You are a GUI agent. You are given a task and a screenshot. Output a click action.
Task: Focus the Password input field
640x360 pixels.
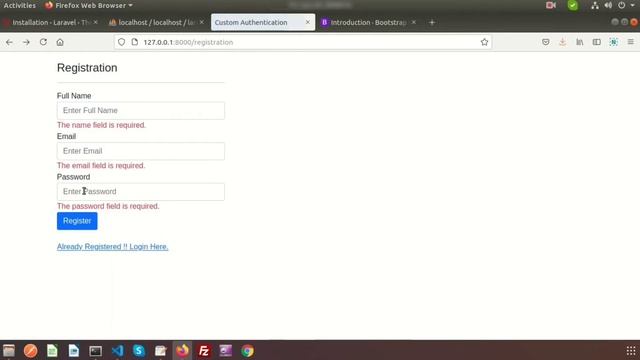(x=141, y=191)
